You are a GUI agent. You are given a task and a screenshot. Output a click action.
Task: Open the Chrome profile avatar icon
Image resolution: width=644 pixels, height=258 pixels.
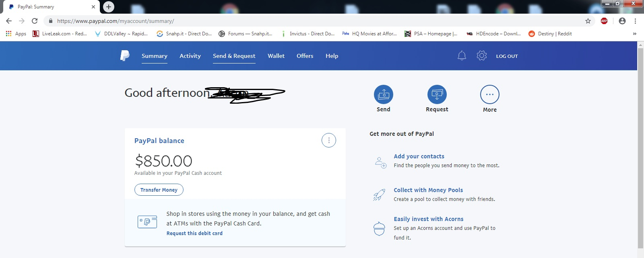622,21
